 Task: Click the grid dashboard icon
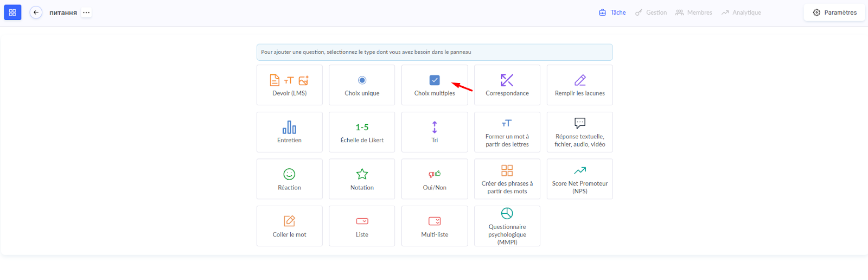point(12,12)
